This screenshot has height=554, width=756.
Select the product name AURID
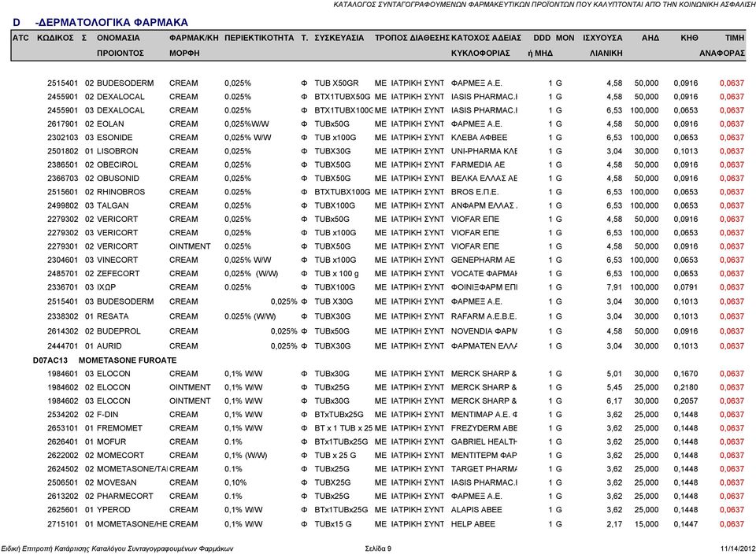[109, 346]
